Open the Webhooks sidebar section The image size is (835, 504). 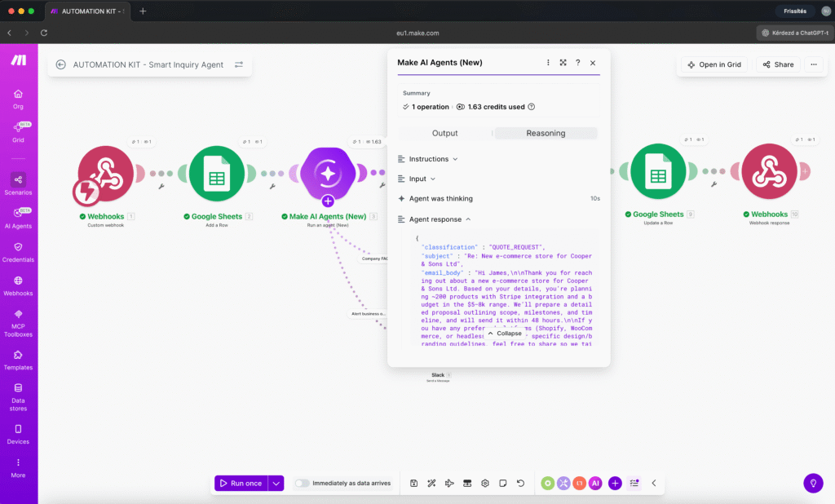[x=18, y=287]
